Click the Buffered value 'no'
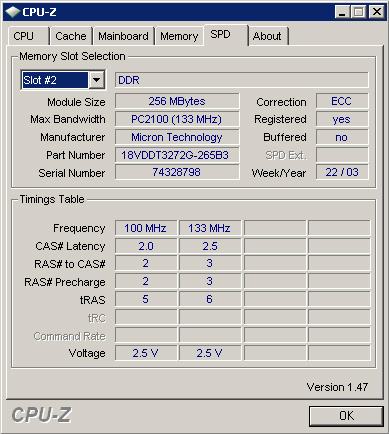 pyautogui.click(x=342, y=137)
